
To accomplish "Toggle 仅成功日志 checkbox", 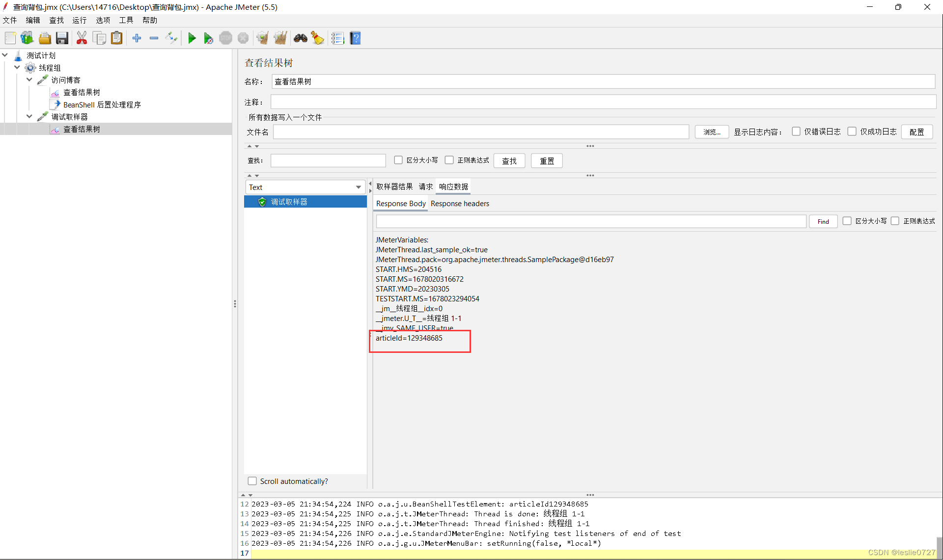I will [x=852, y=132].
